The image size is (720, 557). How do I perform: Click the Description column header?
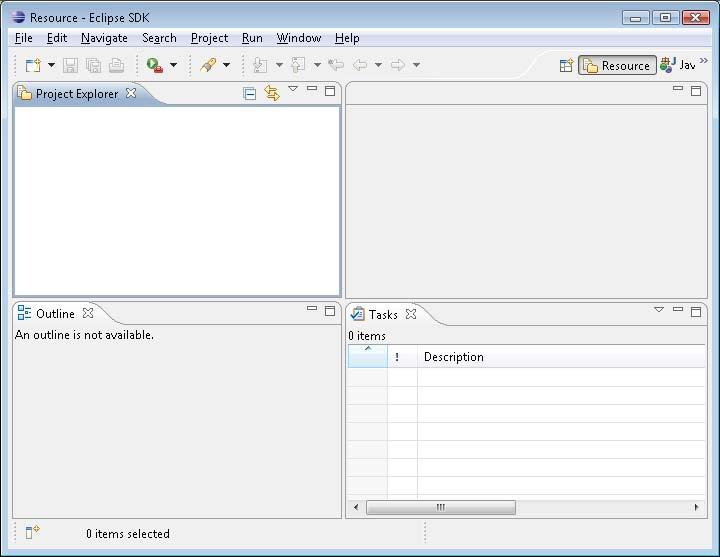click(x=562, y=356)
